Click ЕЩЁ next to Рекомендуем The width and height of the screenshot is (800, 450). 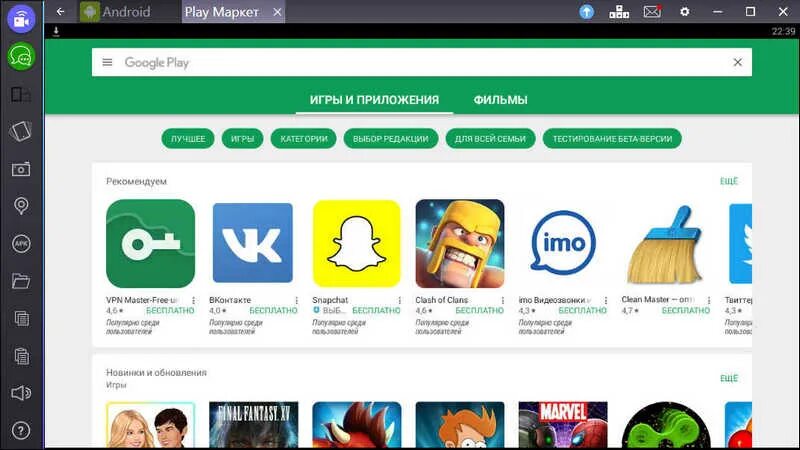click(x=729, y=181)
